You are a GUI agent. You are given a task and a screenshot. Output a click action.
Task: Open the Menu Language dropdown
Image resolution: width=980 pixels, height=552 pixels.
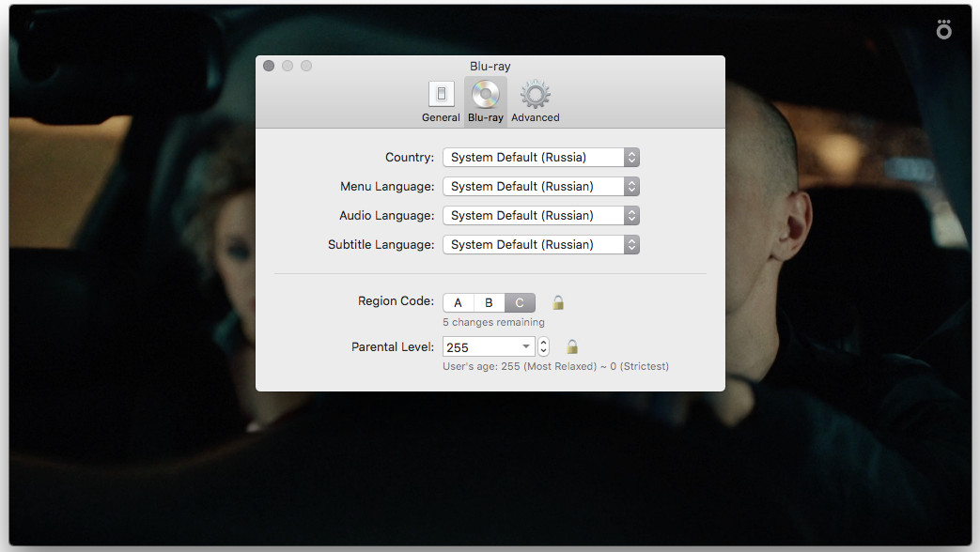click(541, 186)
